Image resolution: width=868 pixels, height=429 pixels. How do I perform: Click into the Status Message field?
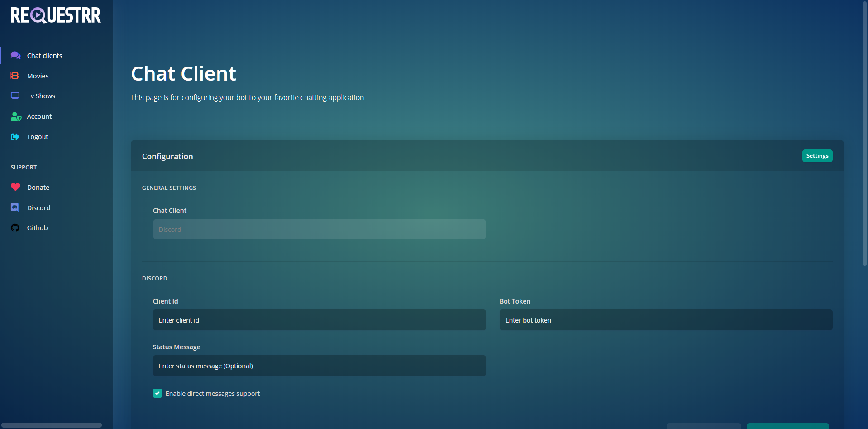pos(319,366)
